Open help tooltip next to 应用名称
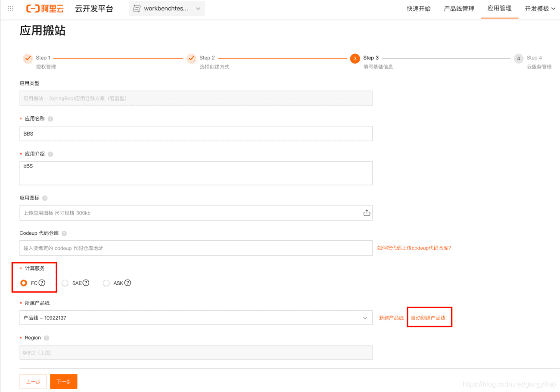This screenshot has height=392, width=560. point(50,119)
